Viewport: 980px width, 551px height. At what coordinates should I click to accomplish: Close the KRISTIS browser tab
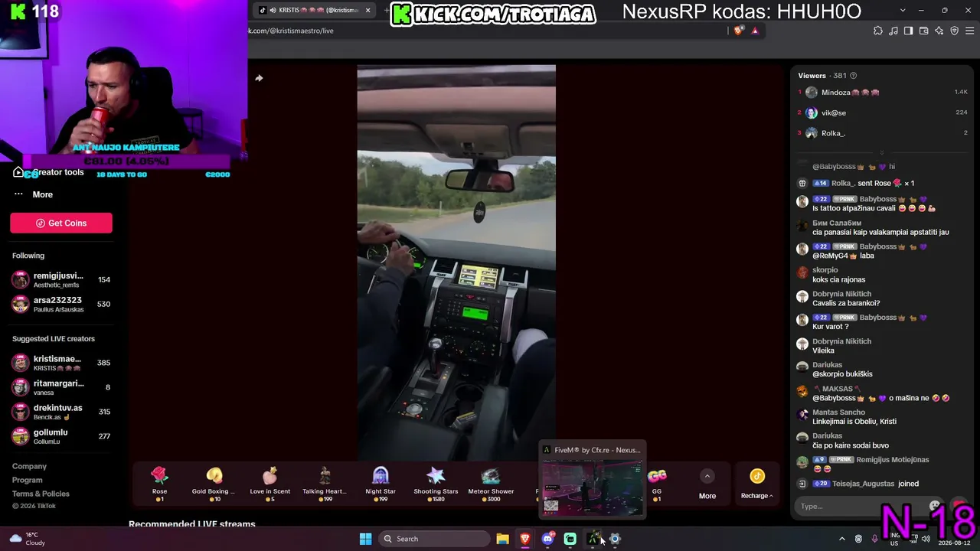pos(368,10)
